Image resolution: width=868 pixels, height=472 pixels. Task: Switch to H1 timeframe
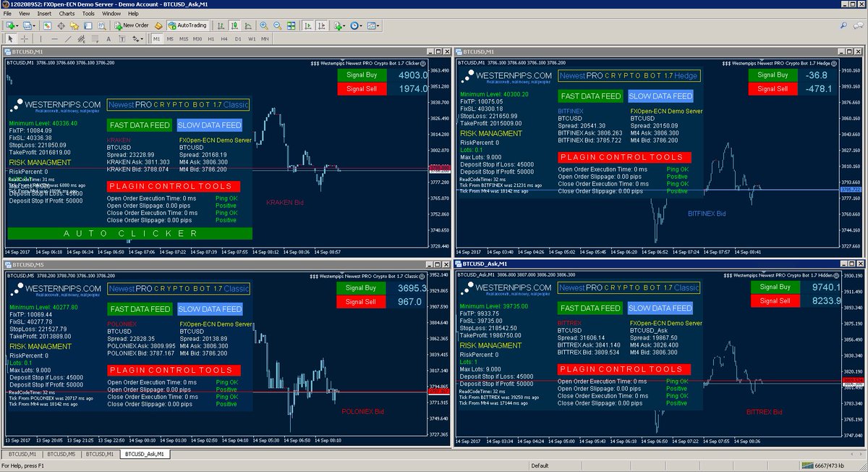click(211, 39)
